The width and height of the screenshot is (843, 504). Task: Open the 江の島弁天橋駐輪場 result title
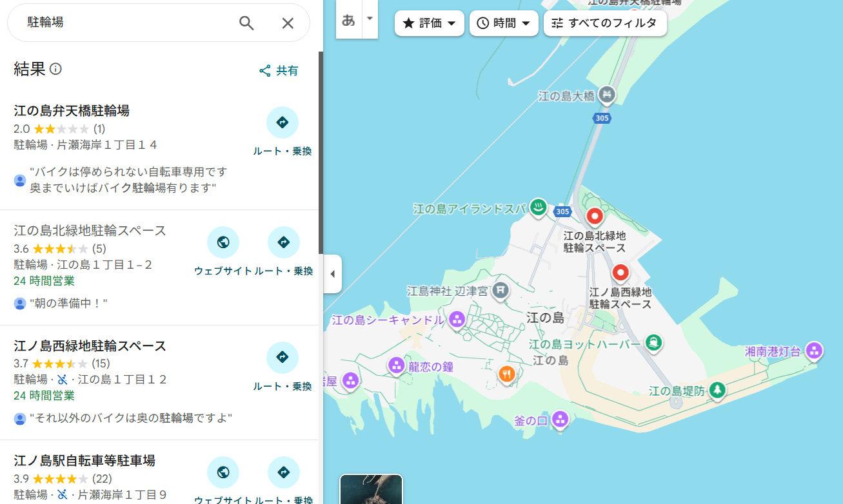pyautogui.click(x=72, y=110)
